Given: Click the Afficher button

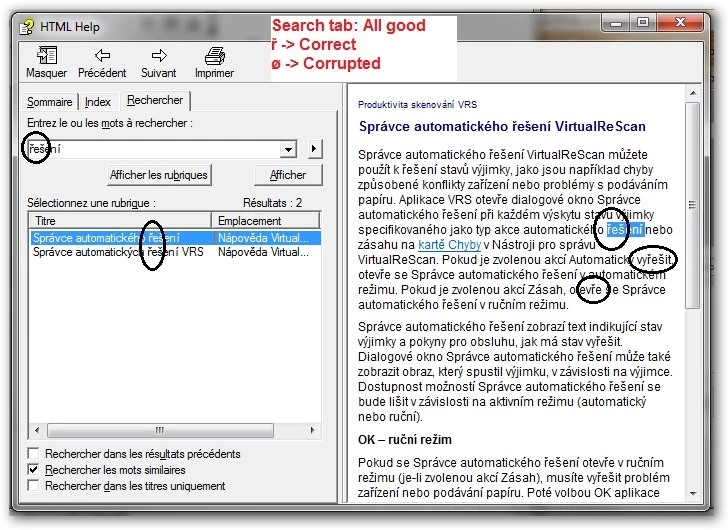Looking at the screenshot, I should pyautogui.click(x=288, y=175).
